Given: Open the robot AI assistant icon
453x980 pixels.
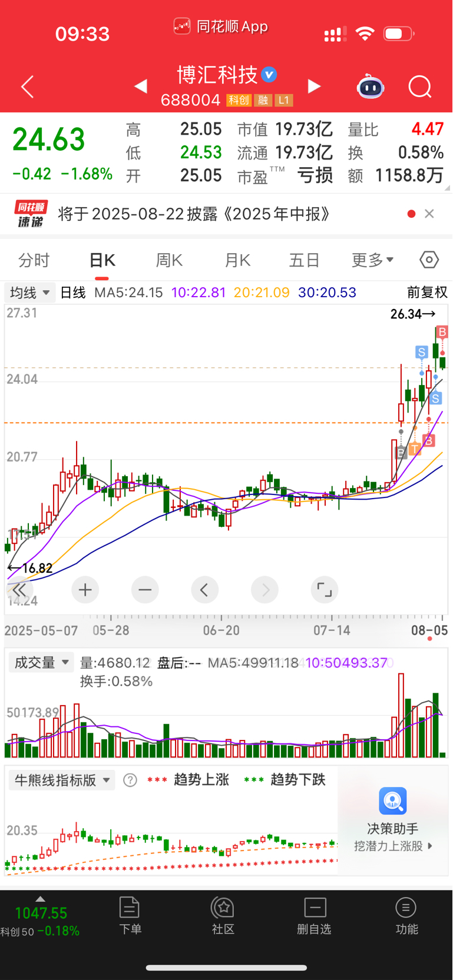Looking at the screenshot, I should [x=371, y=87].
